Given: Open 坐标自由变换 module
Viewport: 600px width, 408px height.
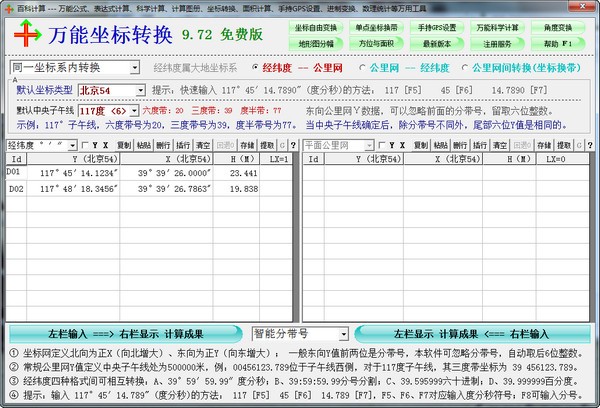Looking at the screenshot, I should point(316,28).
